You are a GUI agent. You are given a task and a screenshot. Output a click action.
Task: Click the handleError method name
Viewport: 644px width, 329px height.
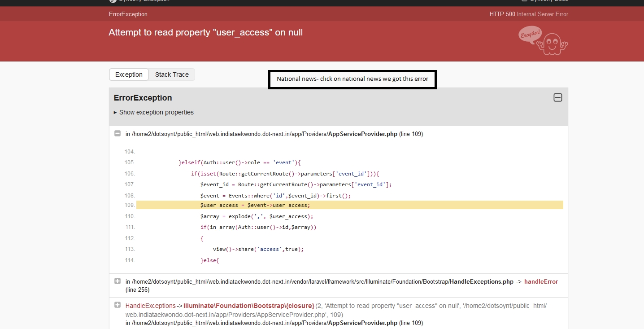click(x=541, y=281)
